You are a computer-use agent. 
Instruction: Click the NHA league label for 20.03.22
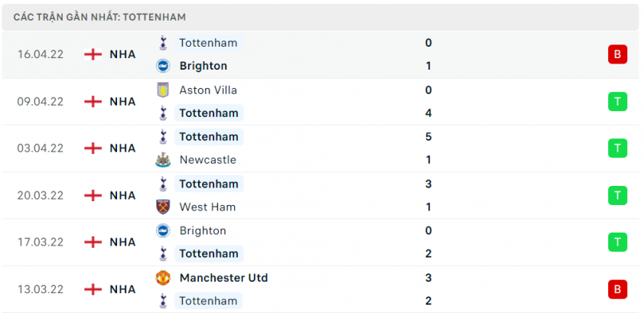(x=122, y=195)
